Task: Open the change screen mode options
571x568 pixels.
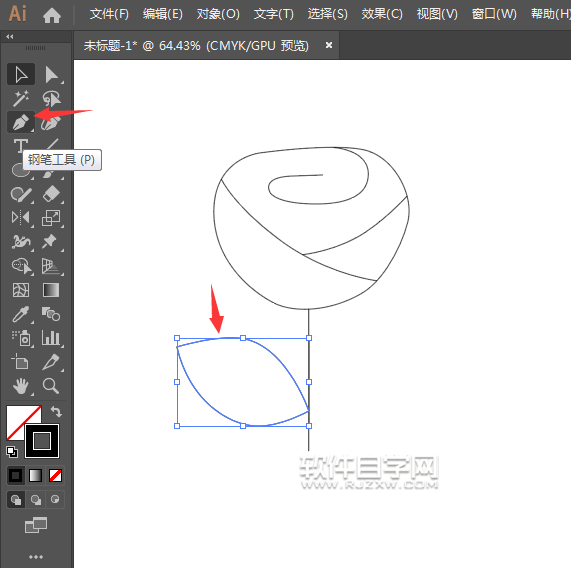Action: tap(36, 525)
